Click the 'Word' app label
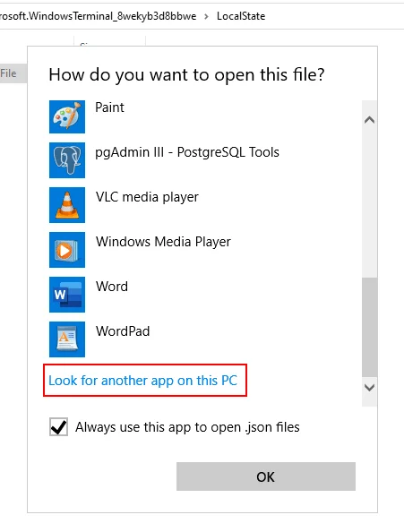Viewport: 404px width, 532px height. pos(112,287)
